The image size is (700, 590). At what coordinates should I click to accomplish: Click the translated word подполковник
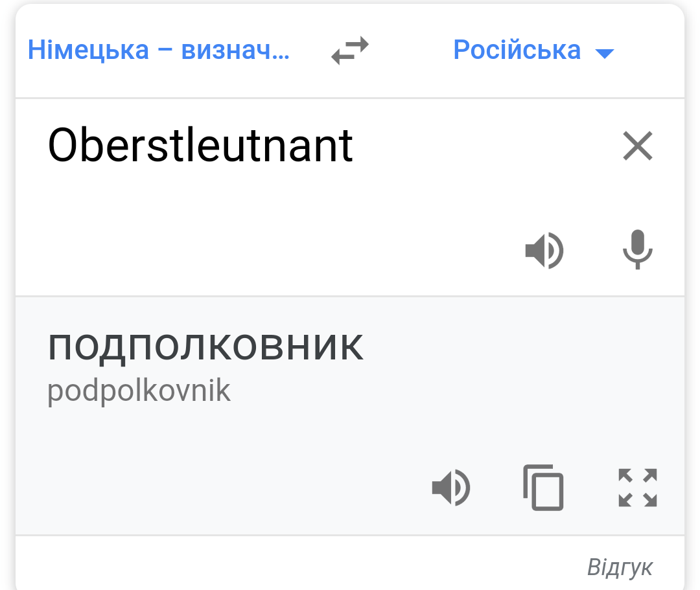click(205, 347)
